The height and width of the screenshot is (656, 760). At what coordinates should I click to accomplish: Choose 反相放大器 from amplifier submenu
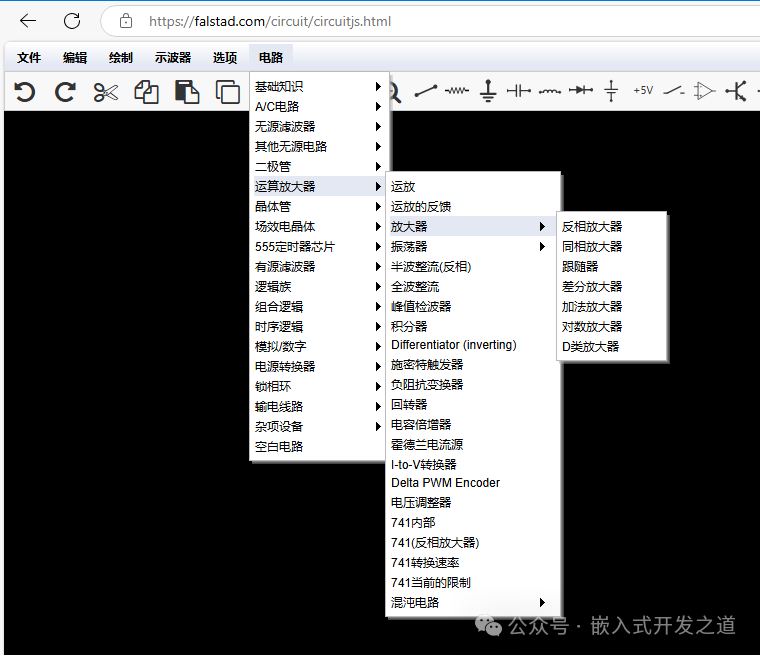[x=592, y=226]
